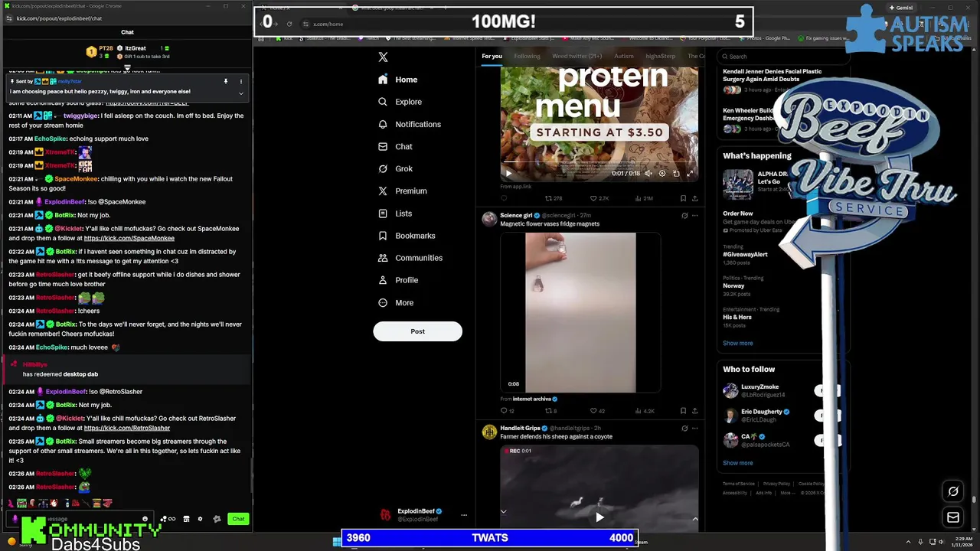
Task: Click the white Post button
Action: click(417, 331)
